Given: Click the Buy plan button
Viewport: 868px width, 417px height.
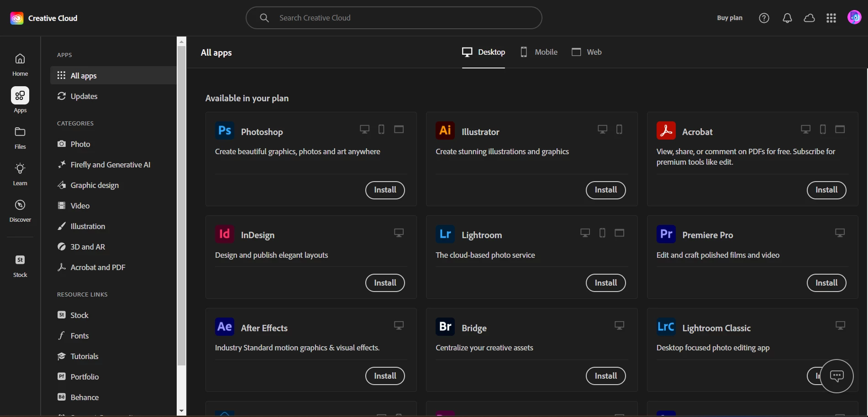Looking at the screenshot, I should click(x=730, y=18).
